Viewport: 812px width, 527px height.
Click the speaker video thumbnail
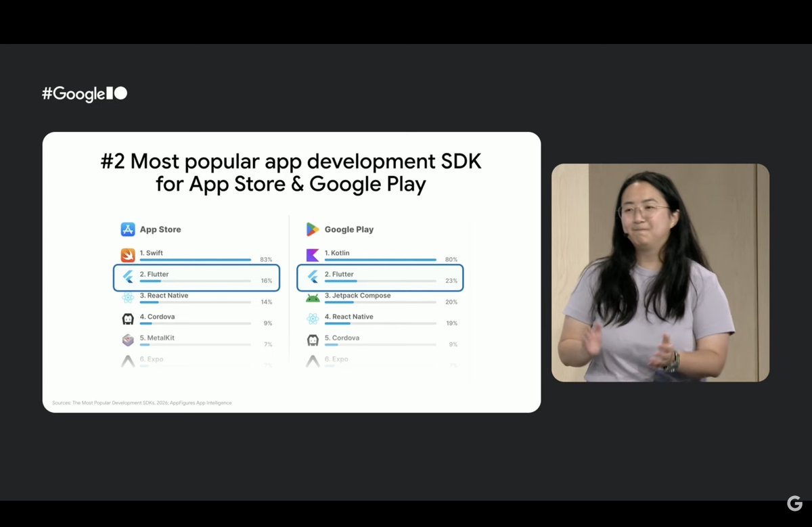[x=660, y=273]
